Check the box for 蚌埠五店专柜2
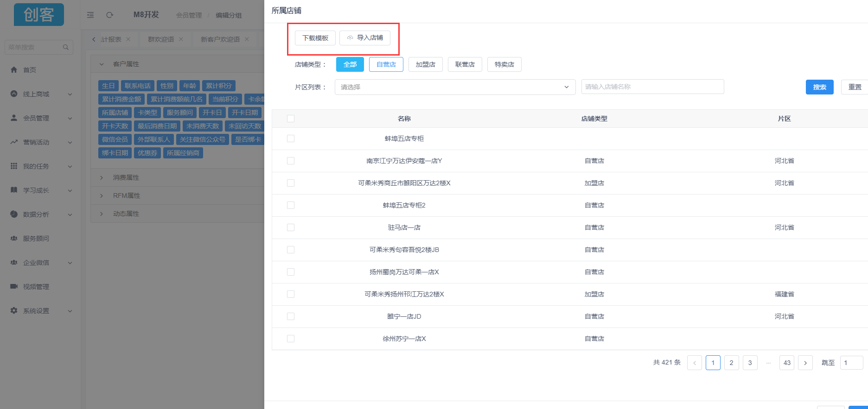Screen dimensions: 868x409 point(291,205)
